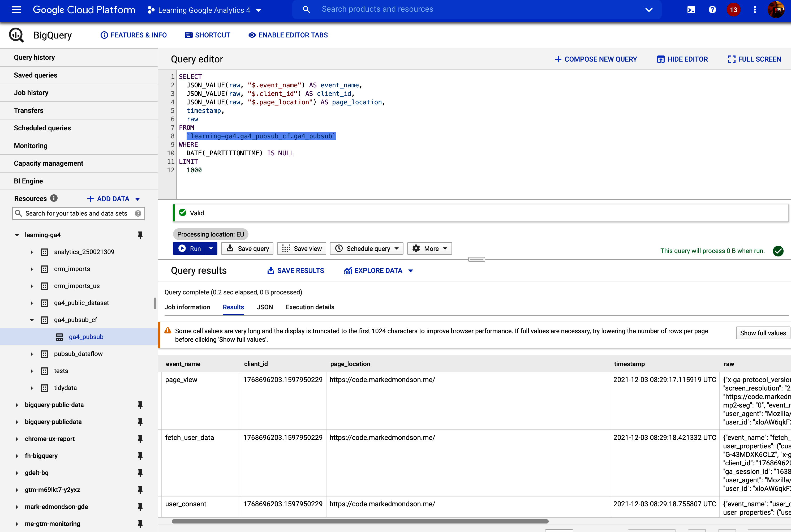Screen dimensions: 791x532
Task: Unpin the gtm-m69lkt7-y2yxz project
Action: point(140,490)
